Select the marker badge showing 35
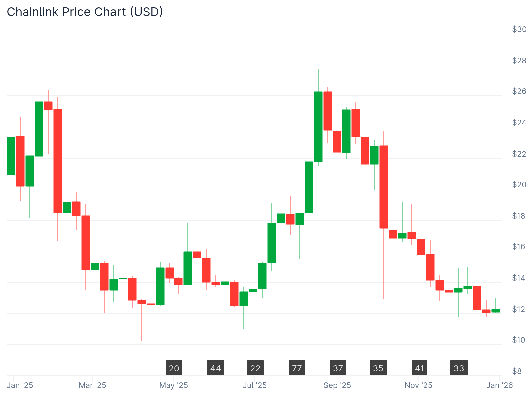This screenshot has width=532, height=400. pyautogui.click(x=378, y=368)
